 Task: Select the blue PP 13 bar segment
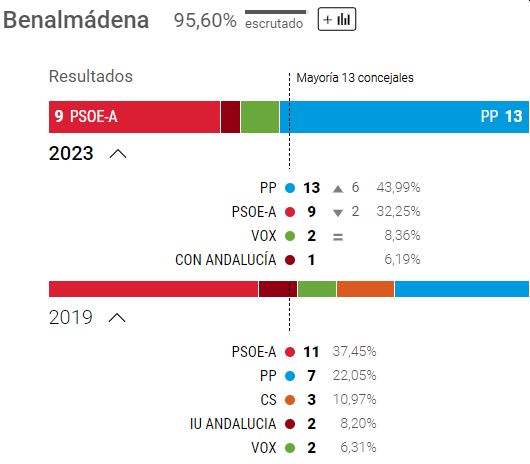pos(404,117)
